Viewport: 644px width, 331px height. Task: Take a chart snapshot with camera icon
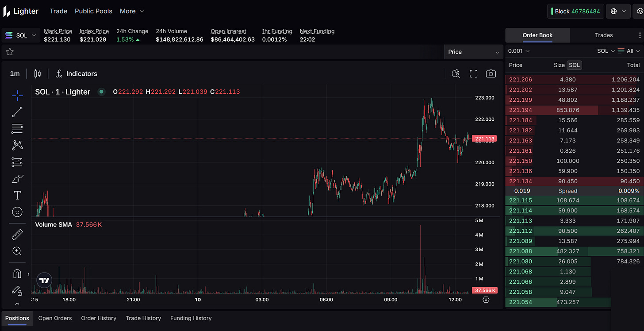[491, 73]
